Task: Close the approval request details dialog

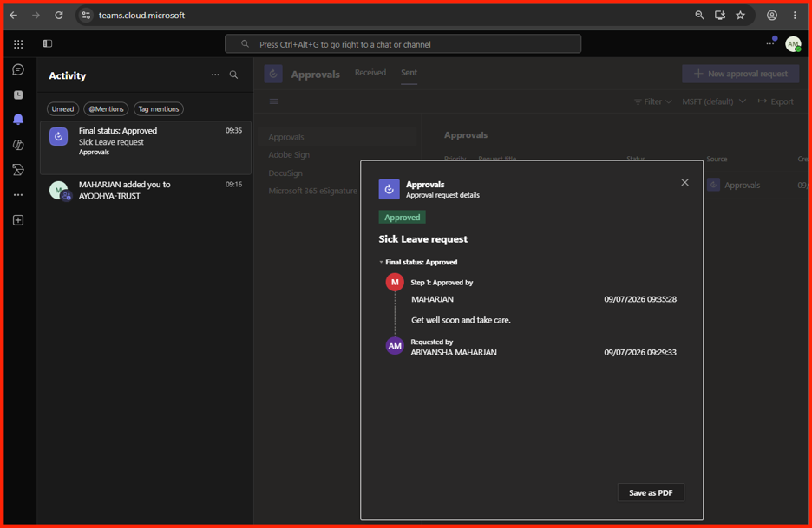Action: (x=684, y=182)
